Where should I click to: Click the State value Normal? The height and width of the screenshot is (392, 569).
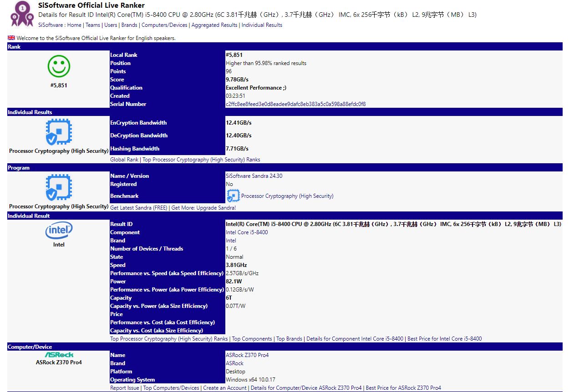point(234,257)
